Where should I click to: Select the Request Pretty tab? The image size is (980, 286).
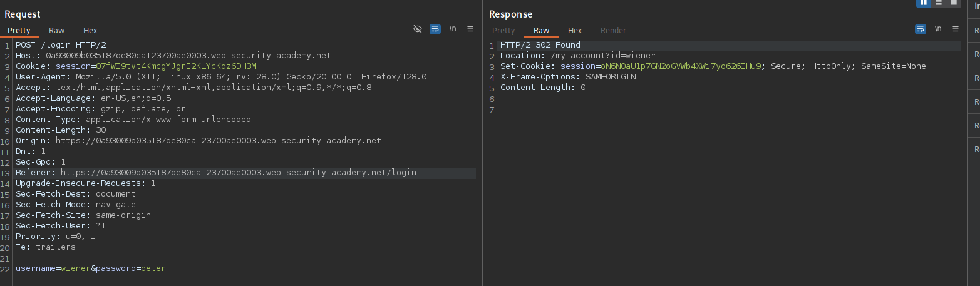pyautogui.click(x=19, y=31)
